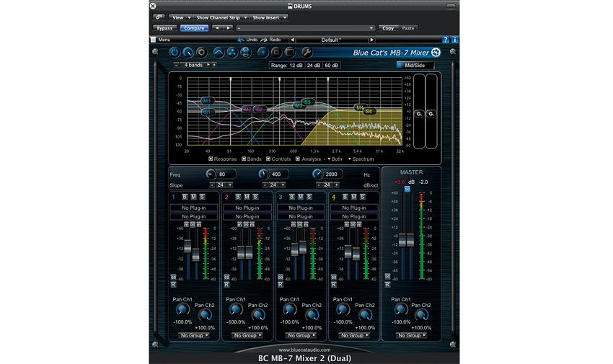Click the curve display icon in toolbar

pos(219,53)
